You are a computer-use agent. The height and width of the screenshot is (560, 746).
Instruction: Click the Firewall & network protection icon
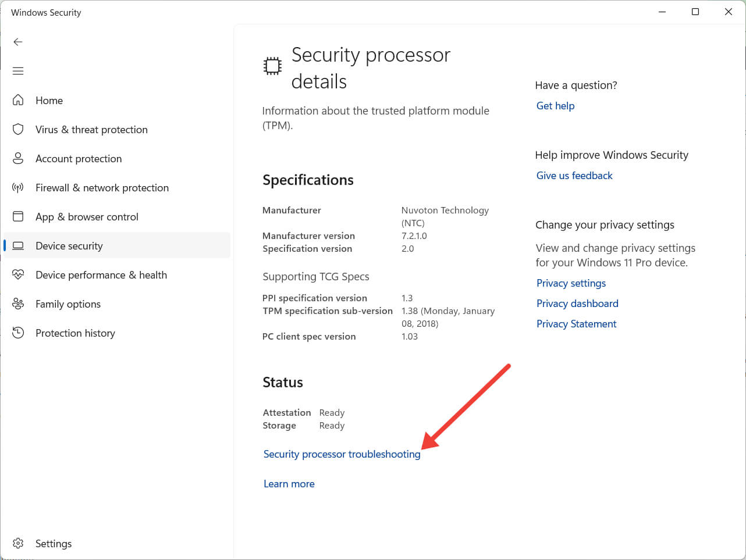click(18, 187)
